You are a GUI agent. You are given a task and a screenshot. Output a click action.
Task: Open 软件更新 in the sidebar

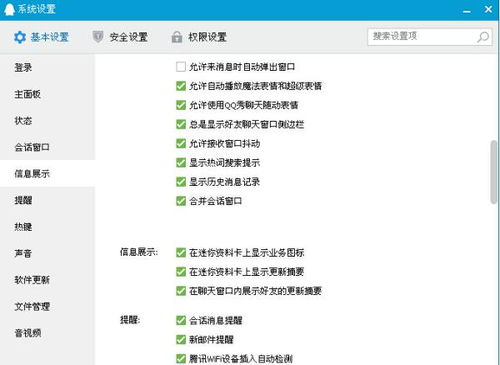coord(47,280)
